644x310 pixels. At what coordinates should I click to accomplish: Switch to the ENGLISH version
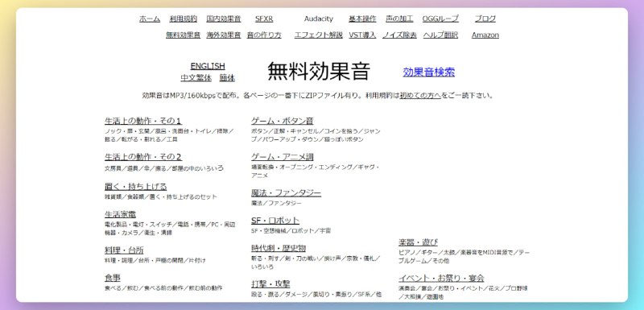(x=208, y=66)
